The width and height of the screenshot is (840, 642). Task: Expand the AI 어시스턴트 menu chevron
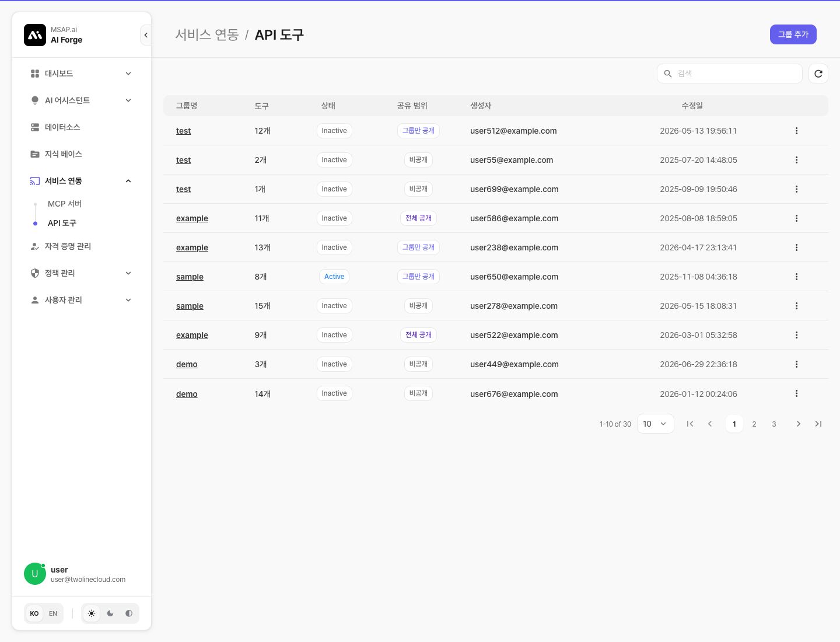[128, 100]
